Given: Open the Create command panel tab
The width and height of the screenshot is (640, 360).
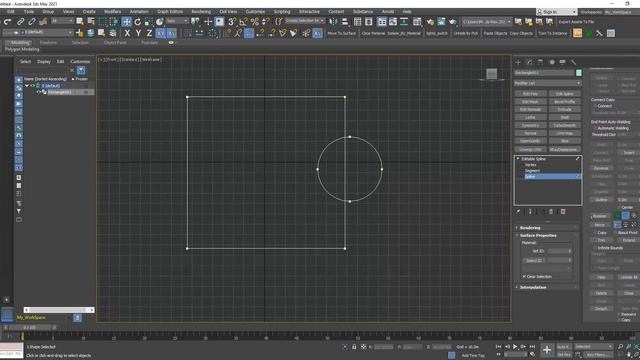Looking at the screenshot, I should tap(518, 62).
